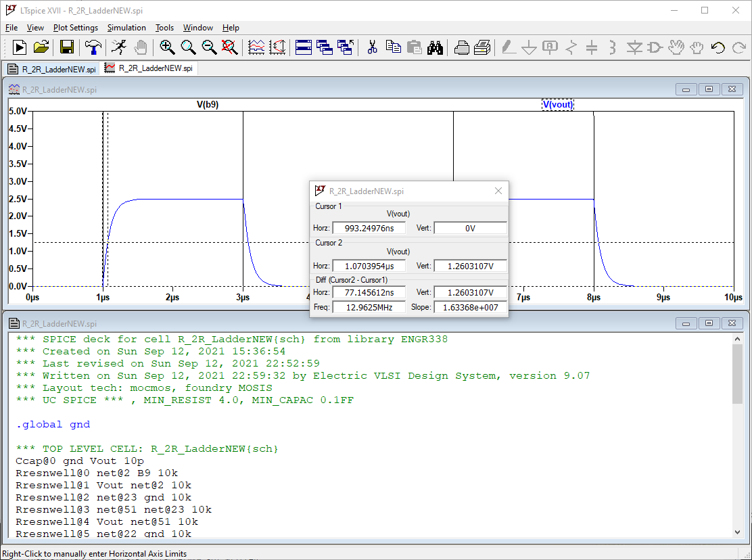The image size is (752, 560).
Task: Click the Place diode icon
Action: point(634,47)
